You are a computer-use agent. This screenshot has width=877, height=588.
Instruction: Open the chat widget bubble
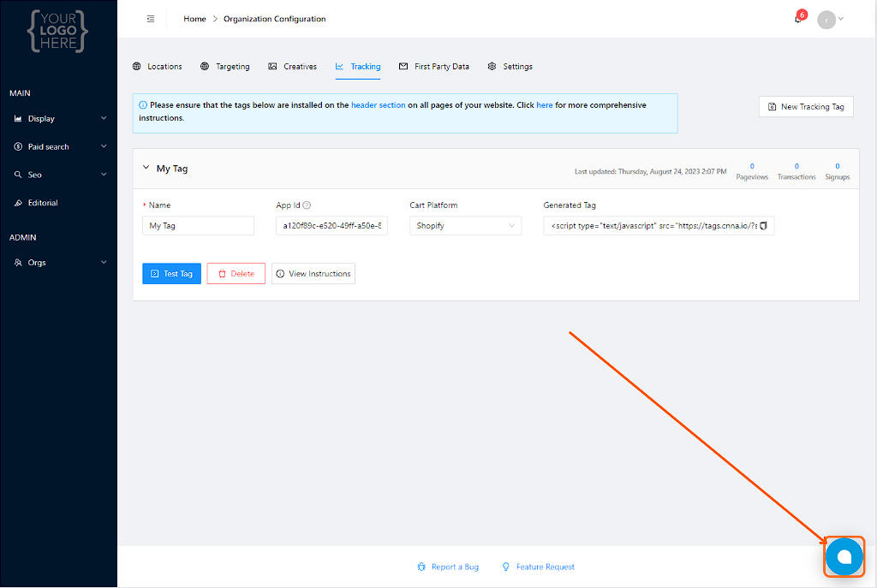(x=844, y=556)
